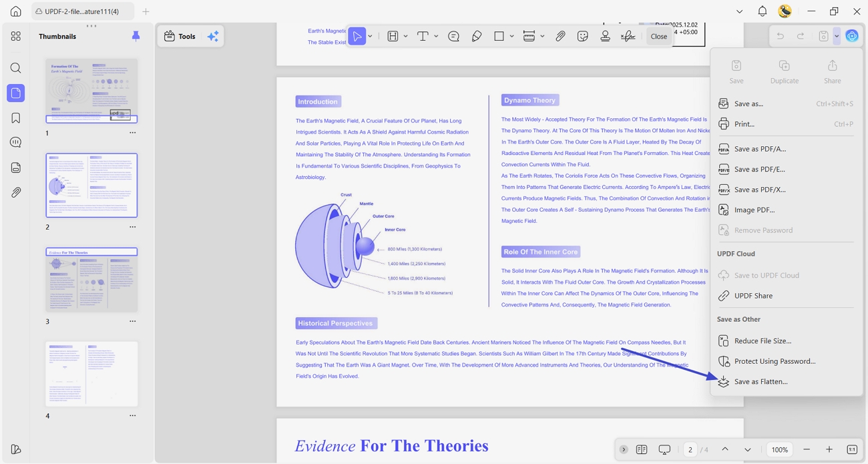Open the Comments list panel icon
The image size is (868, 464).
point(15,142)
